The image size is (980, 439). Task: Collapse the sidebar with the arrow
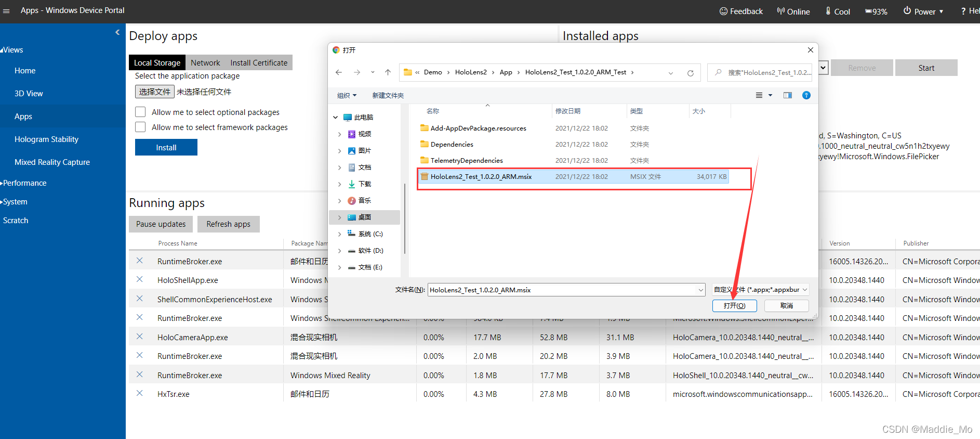tap(117, 32)
